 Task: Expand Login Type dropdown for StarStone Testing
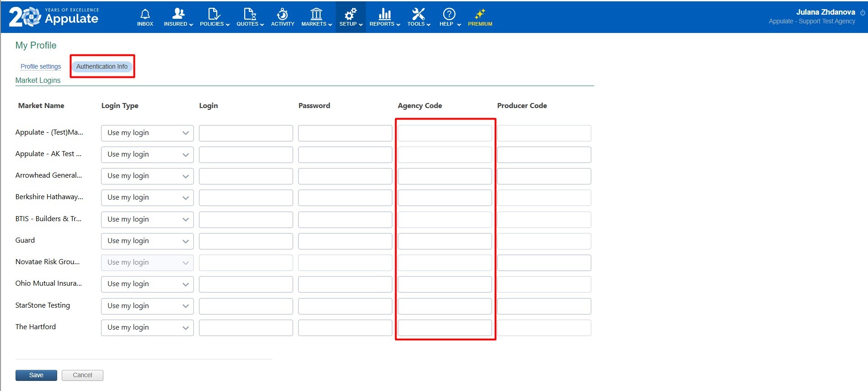(147, 306)
